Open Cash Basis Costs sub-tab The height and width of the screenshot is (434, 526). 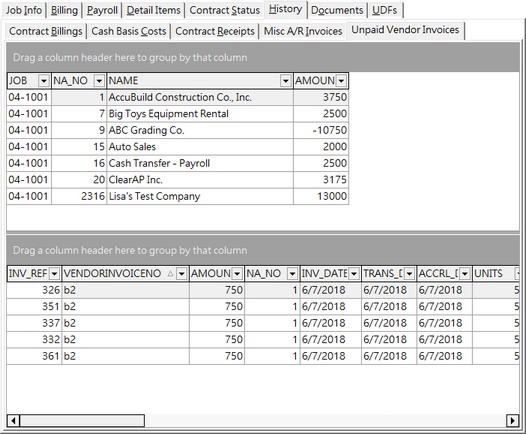click(x=129, y=31)
